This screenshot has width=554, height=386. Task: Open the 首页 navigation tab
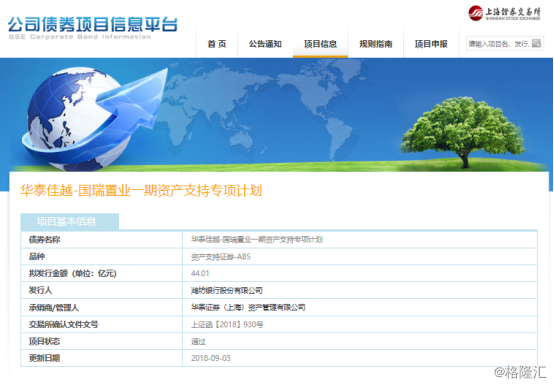(x=217, y=44)
